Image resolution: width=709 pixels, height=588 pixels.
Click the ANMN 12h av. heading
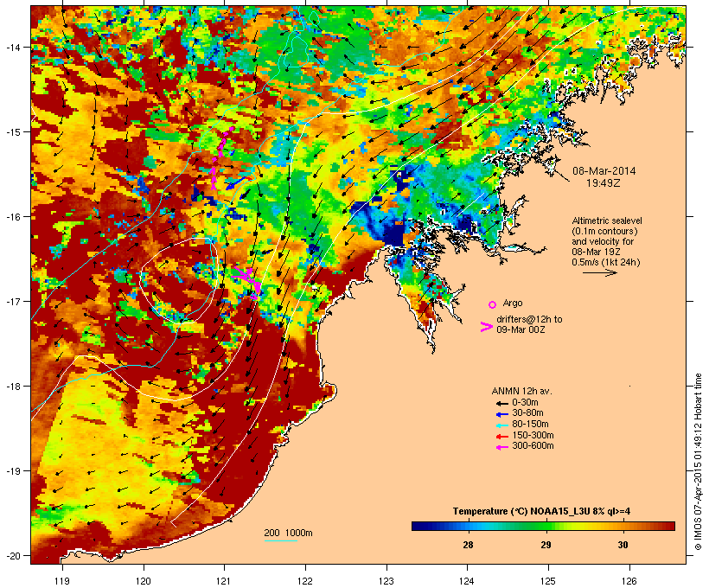click(x=521, y=391)
